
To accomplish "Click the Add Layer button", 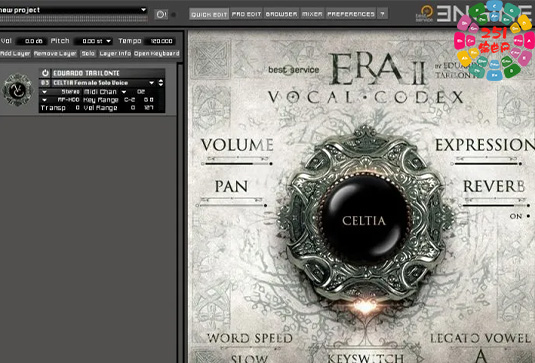I will pyautogui.click(x=15, y=54).
